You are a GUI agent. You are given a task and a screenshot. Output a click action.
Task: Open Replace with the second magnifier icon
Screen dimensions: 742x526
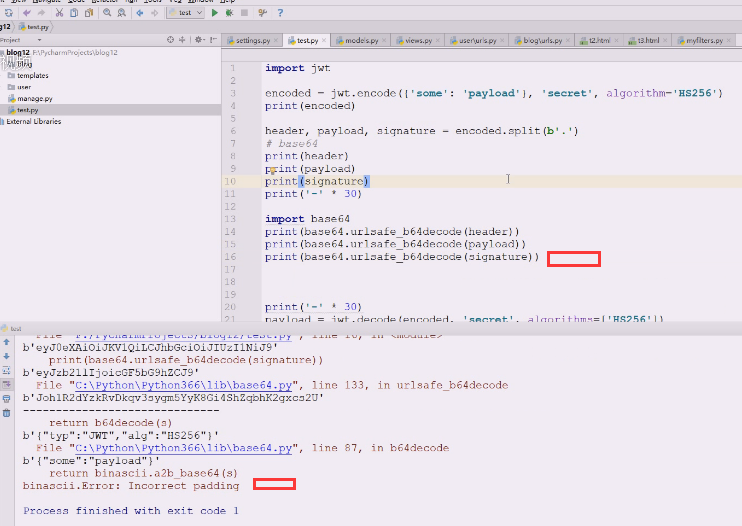[122, 13]
